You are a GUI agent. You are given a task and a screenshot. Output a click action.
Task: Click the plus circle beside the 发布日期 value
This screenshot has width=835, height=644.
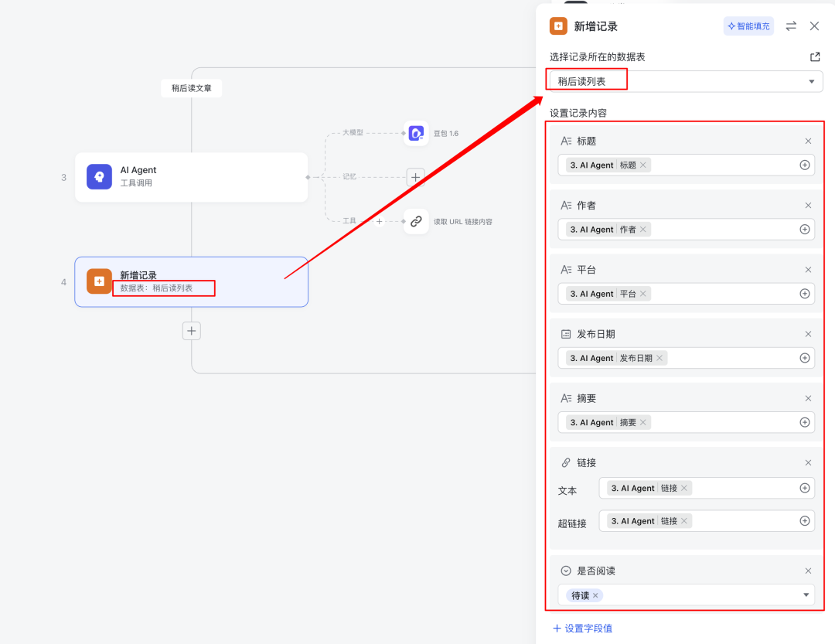coord(804,358)
